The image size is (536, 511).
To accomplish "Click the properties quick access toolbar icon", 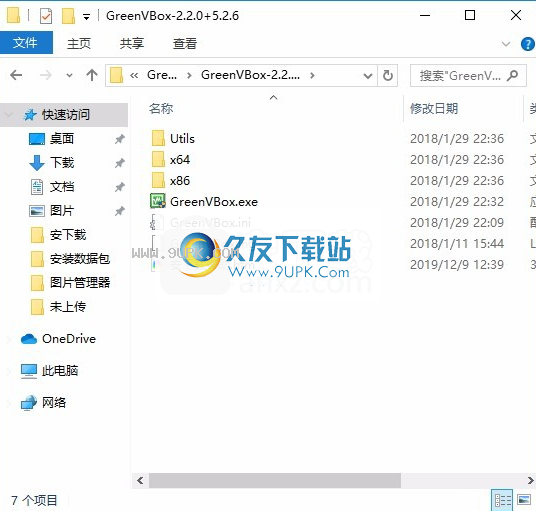I will 46,16.
